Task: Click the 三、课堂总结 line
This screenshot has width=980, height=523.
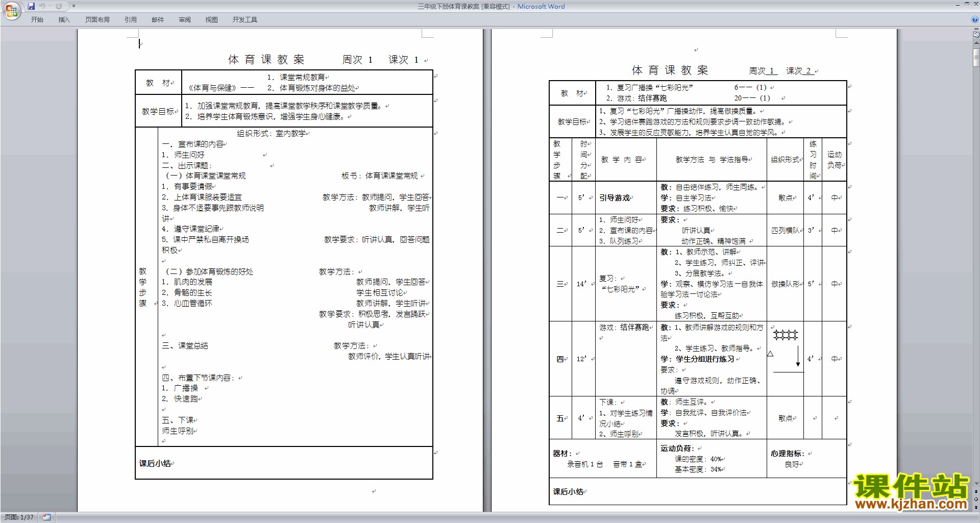Action: pos(185,346)
